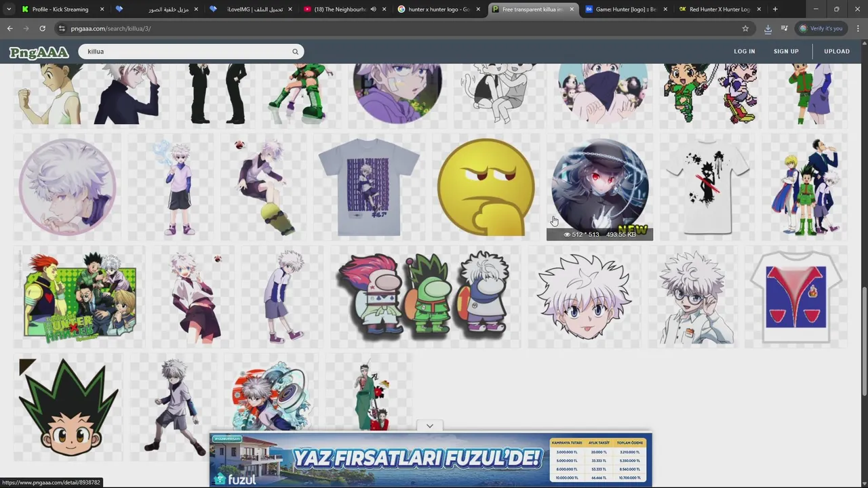
Task: View site information icon beside the URL
Action: 62,28
